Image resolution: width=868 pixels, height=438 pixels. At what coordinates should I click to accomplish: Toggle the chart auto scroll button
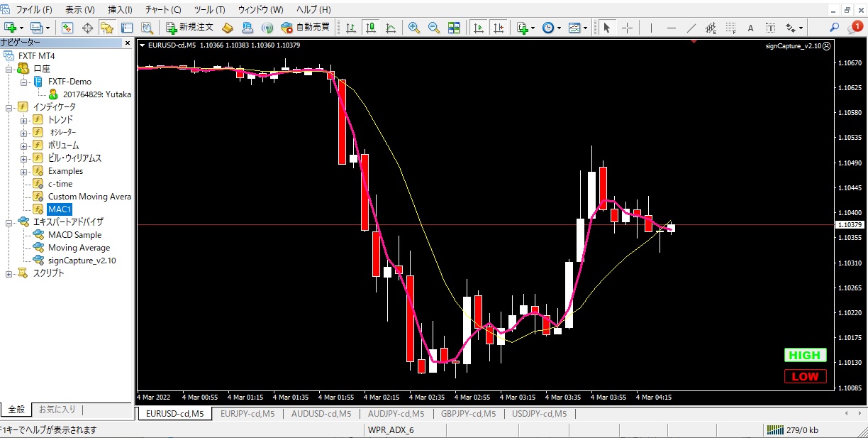479,28
